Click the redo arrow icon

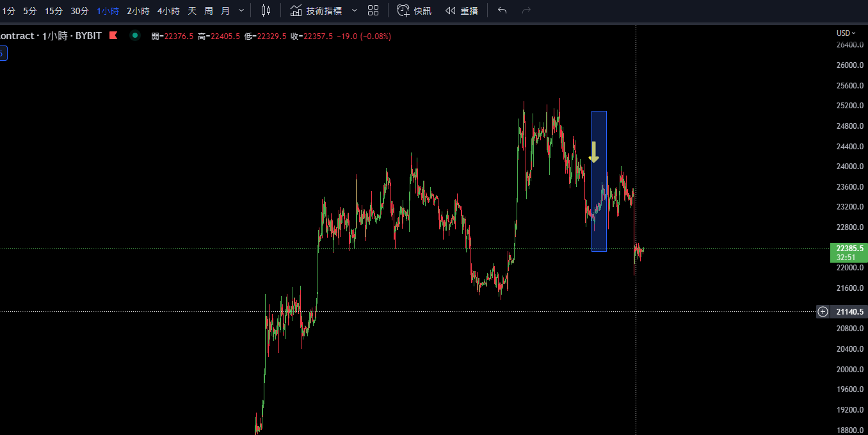[x=525, y=10]
